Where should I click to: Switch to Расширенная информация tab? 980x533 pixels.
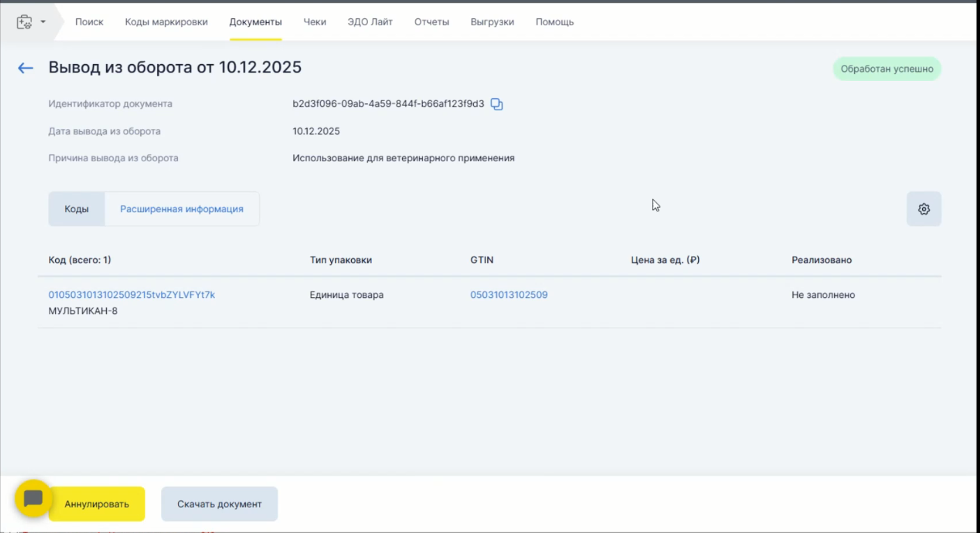click(181, 209)
